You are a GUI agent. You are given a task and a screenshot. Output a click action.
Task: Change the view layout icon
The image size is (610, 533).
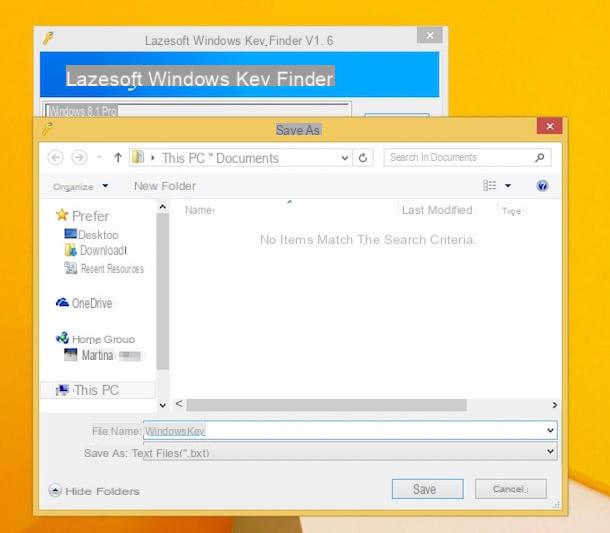click(x=489, y=186)
